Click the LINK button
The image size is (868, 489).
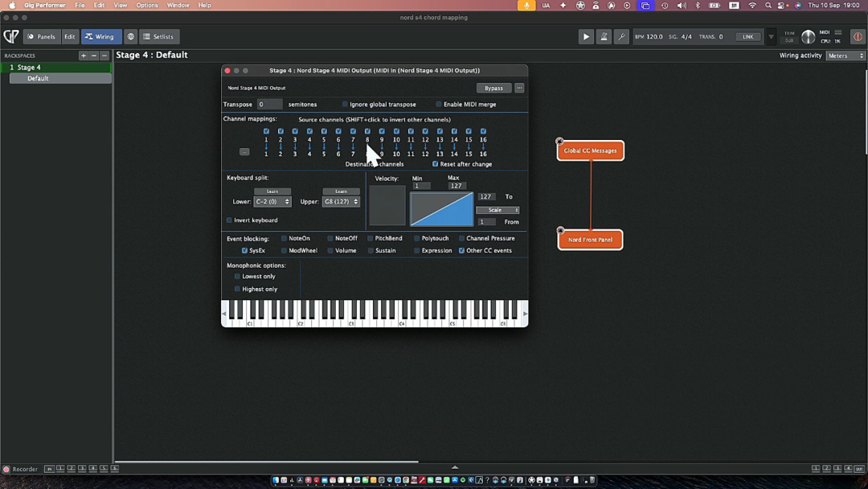pyautogui.click(x=748, y=36)
